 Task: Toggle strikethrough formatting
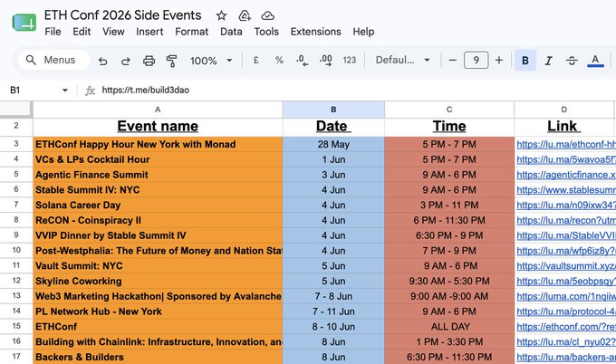[572, 61]
